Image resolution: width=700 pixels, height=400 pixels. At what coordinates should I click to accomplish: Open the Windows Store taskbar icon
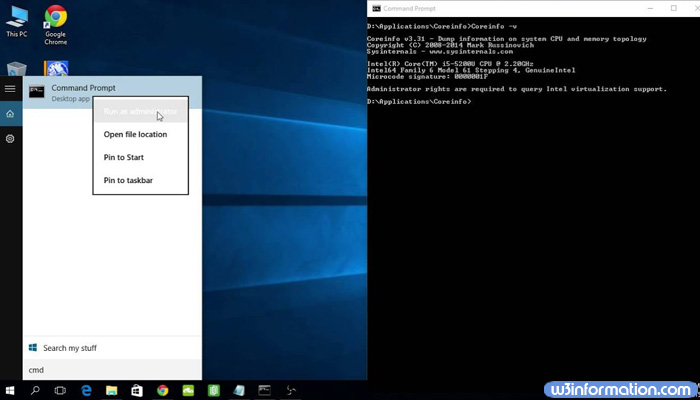pos(137,391)
